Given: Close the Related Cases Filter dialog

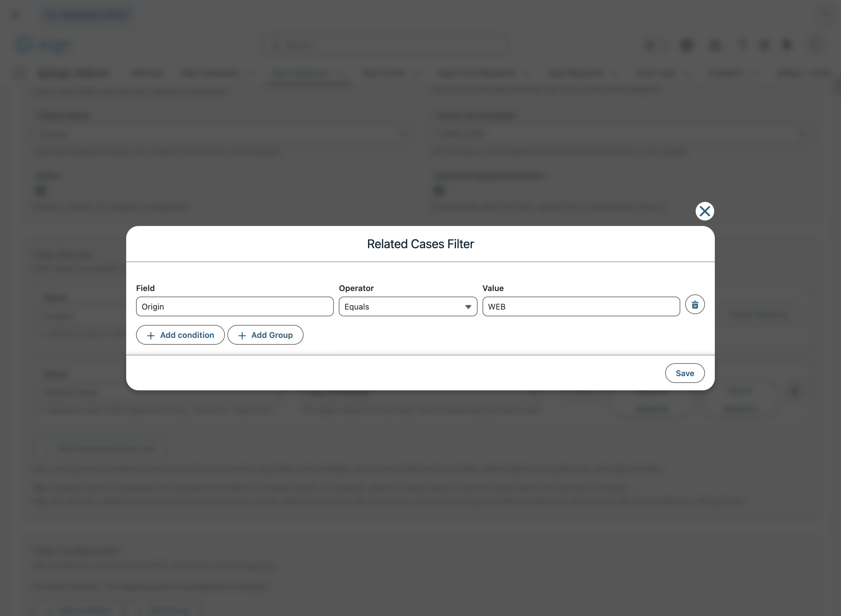Looking at the screenshot, I should (704, 211).
